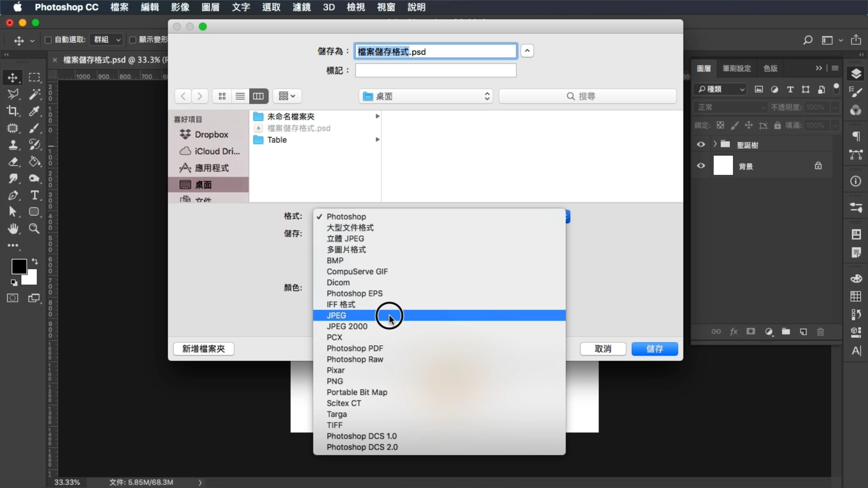Viewport: 868px width, 488px height.
Task: Open the workspace switcher dropdown
Action: pyautogui.click(x=831, y=40)
